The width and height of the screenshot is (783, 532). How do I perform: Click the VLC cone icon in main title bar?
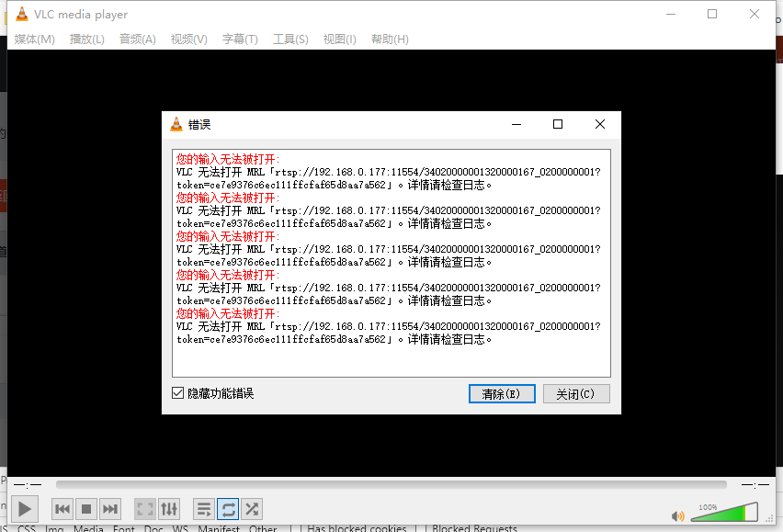coord(22,14)
